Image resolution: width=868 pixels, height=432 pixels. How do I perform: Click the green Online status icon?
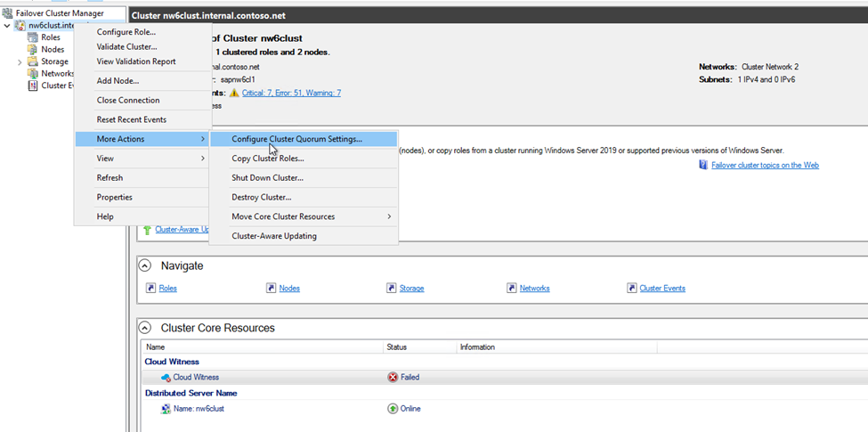point(393,409)
